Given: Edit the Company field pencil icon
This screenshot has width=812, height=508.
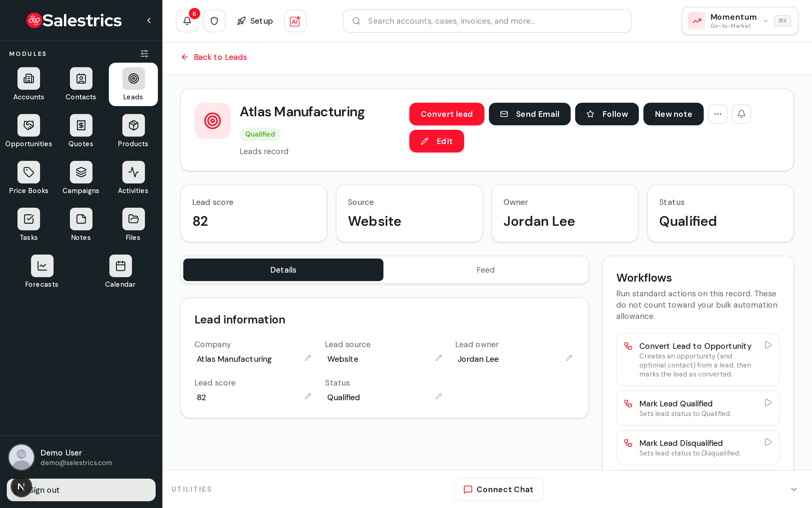Looking at the screenshot, I should (308, 358).
